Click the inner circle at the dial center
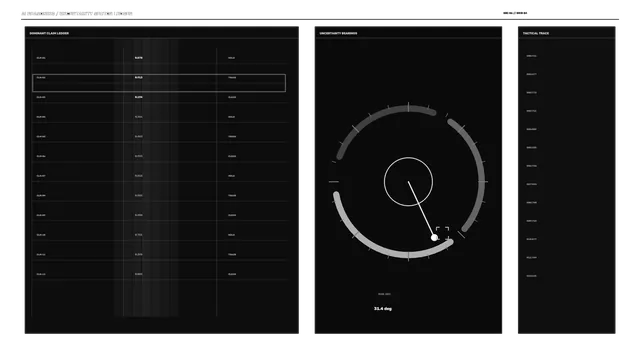 (x=408, y=182)
